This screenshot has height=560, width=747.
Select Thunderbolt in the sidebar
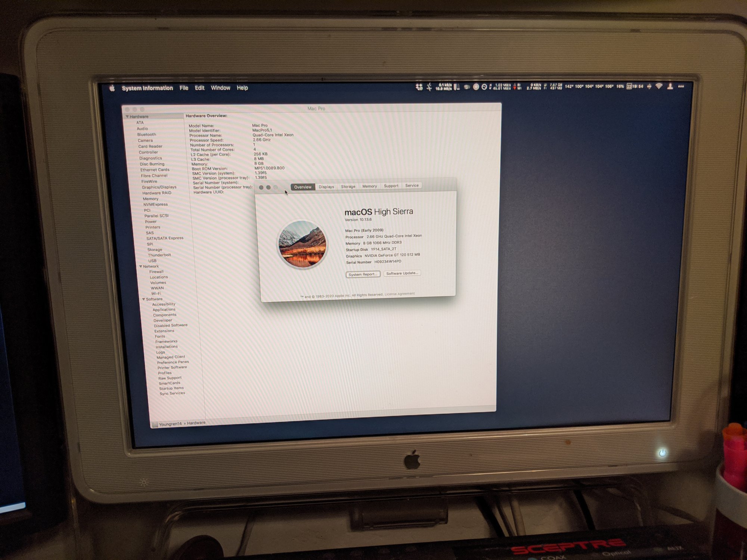pos(159,255)
